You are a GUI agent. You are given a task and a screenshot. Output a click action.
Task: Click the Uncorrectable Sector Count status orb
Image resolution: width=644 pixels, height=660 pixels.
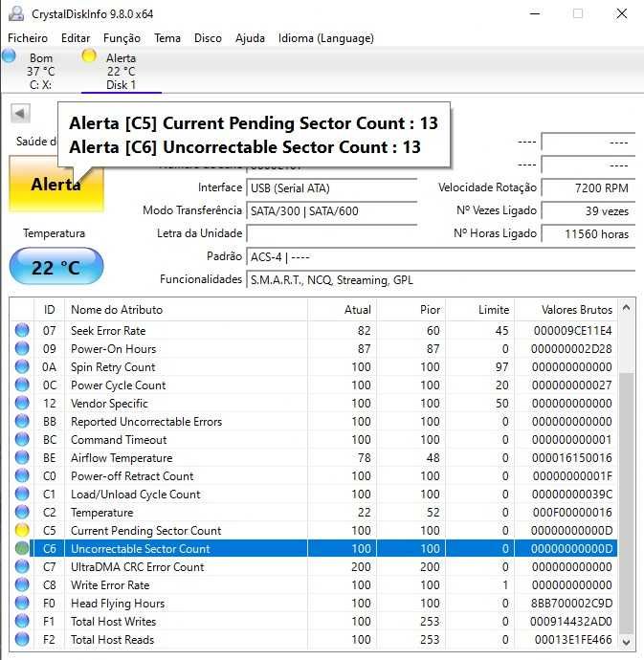[x=22, y=548]
